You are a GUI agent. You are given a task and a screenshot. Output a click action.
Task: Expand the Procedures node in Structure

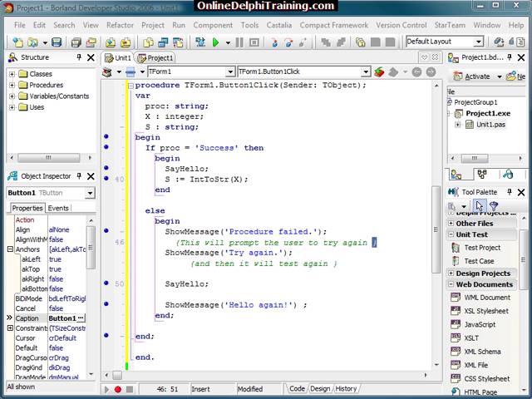click(x=12, y=85)
